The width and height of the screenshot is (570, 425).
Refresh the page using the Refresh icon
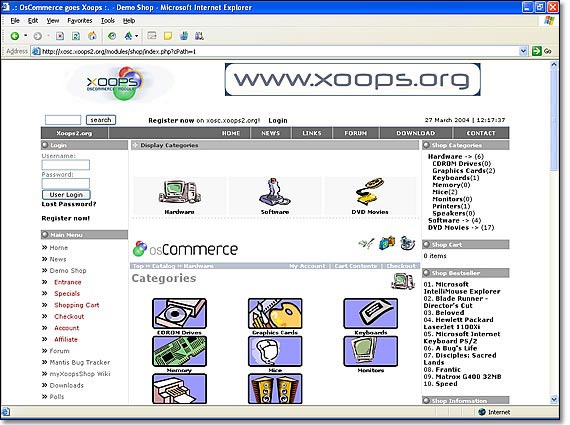click(x=76, y=36)
